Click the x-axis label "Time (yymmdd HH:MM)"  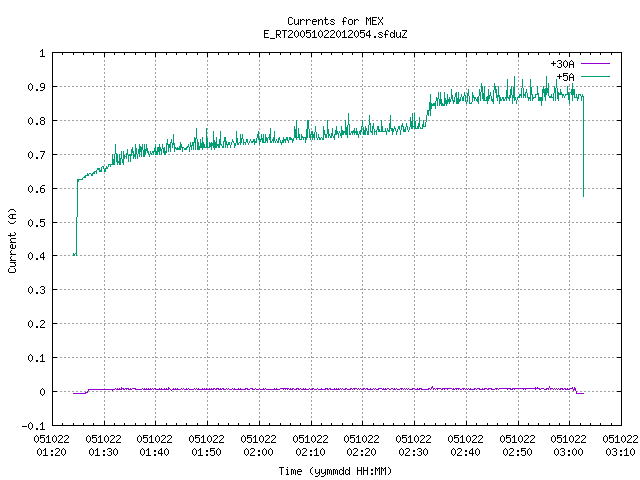(335, 471)
